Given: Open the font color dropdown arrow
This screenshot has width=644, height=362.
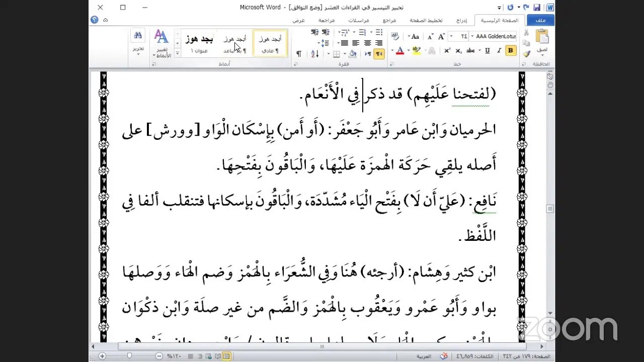Looking at the screenshot, I should (x=392, y=50).
